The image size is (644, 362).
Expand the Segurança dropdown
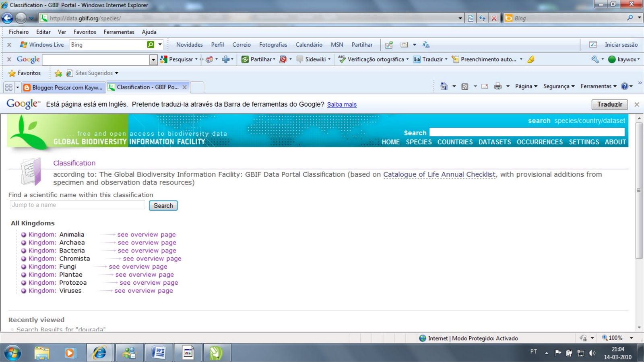(x=559, y=86)
